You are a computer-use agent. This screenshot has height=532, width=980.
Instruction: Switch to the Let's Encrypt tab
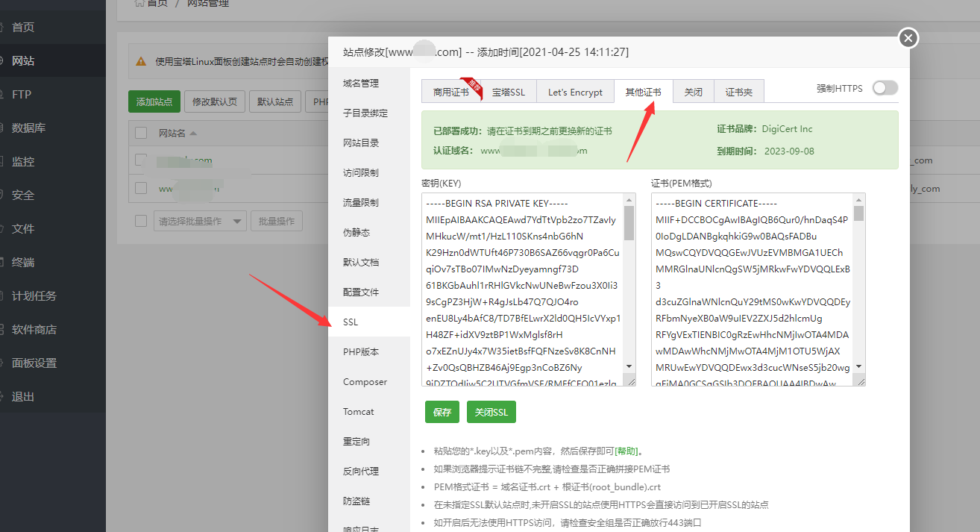pos(575,92)
